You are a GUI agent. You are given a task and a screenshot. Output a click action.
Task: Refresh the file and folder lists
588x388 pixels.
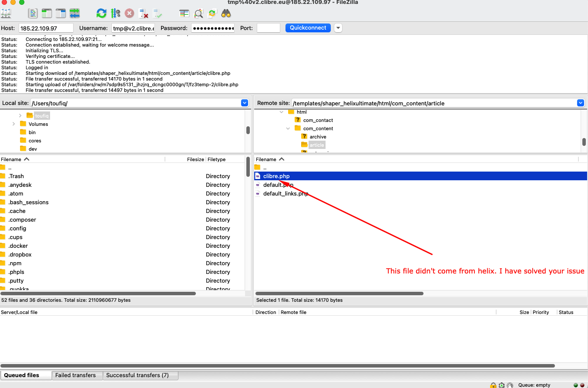pos(101,13)
